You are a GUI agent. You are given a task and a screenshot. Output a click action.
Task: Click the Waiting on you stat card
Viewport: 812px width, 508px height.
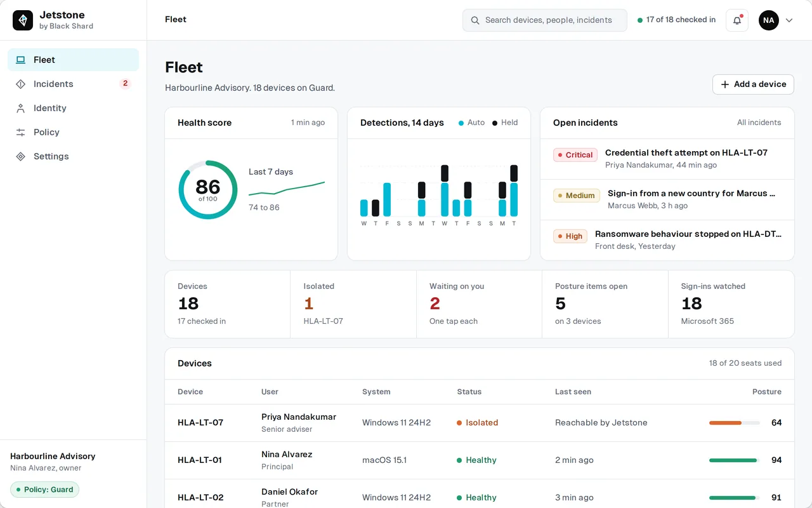tap(479, 304)
